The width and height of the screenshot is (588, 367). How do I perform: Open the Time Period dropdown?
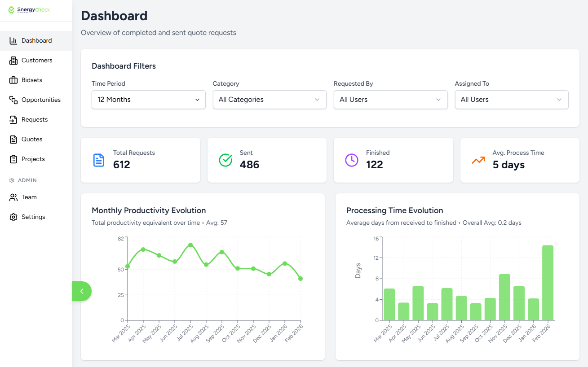click(x=148, y=100)
